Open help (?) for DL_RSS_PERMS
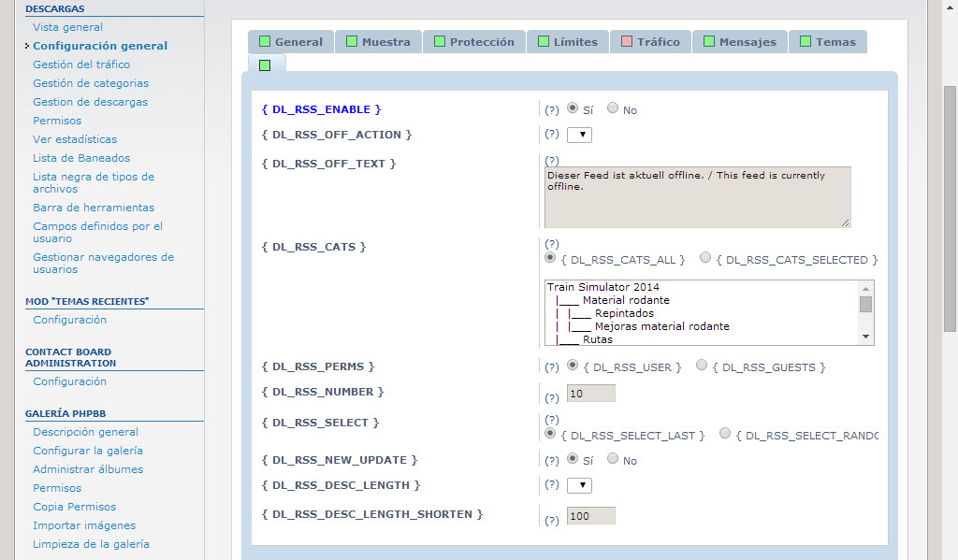The height and width of the screenshot is (560, 958). (x=551, y=366)
